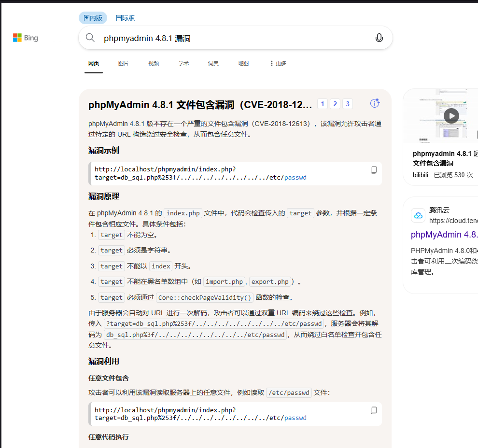
Task: Click the Bing logo
Action: point(25,38)
